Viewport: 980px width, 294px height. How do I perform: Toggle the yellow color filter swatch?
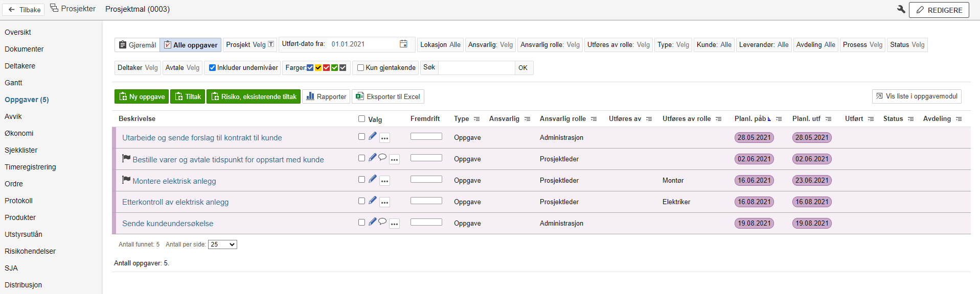click(318, 67)
